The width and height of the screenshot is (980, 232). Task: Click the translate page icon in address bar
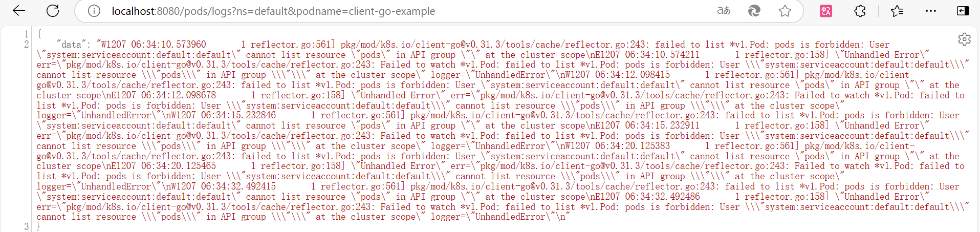[724, 11]
